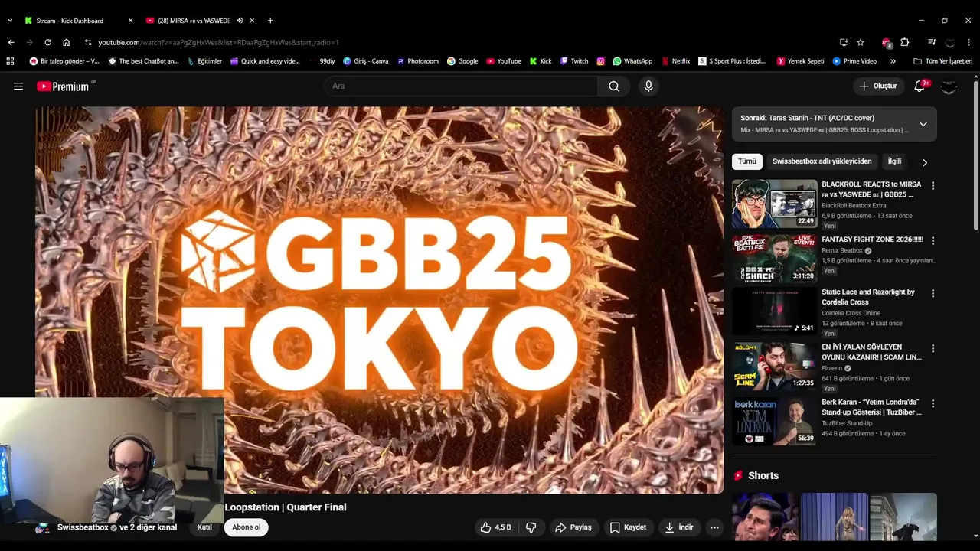The width and height of the screenshot is (980, 551).
Task: Open the Netflix bookmark
Action: tap(675, 61)
